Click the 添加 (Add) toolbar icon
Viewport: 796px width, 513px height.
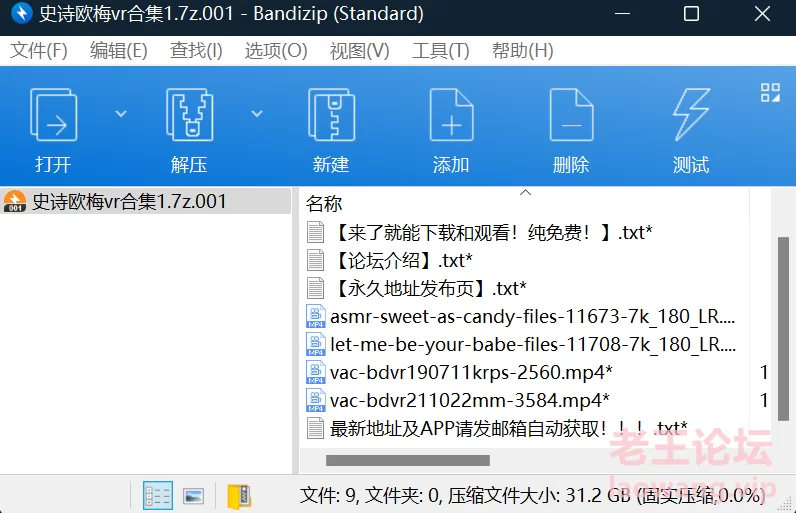point(451,115)
